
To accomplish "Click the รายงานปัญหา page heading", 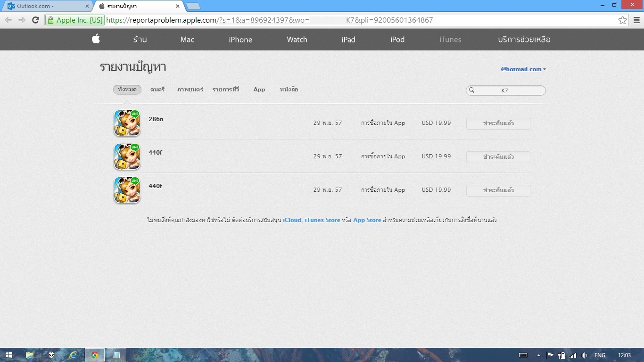I will tap(133, 67).
